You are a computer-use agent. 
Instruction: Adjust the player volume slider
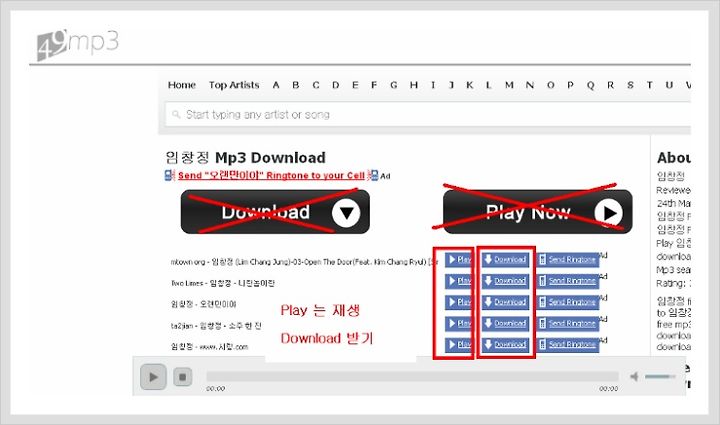pos(660,376)
